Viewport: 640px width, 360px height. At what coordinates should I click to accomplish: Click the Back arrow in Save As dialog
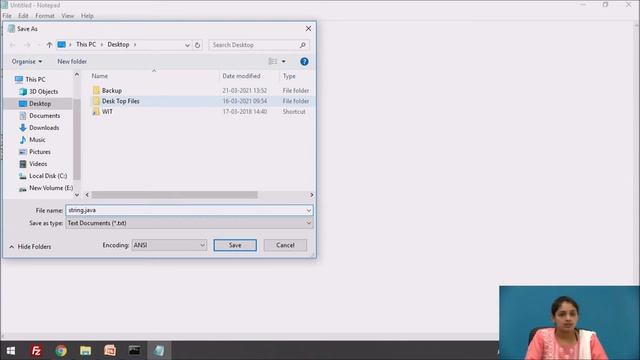coord(12,45)
